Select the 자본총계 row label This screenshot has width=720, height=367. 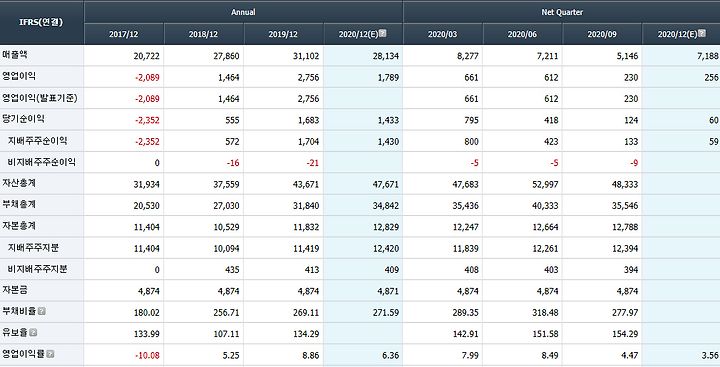(x=19, y=226)
